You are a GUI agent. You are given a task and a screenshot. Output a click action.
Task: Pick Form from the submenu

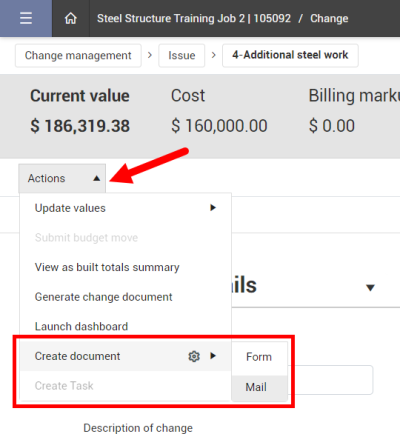259,357
